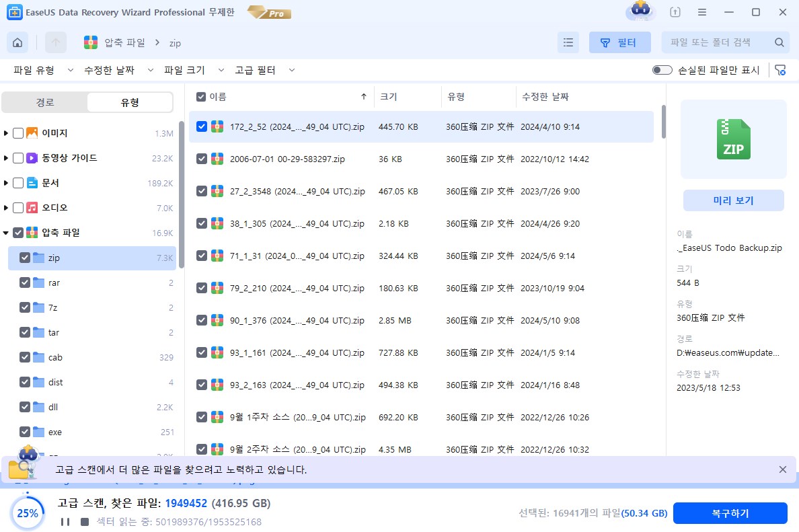The width and height of the screenshot is (799, 532).
Task: Open the 수정한 날짜 filter dropdown
Action: coord(119,71)
